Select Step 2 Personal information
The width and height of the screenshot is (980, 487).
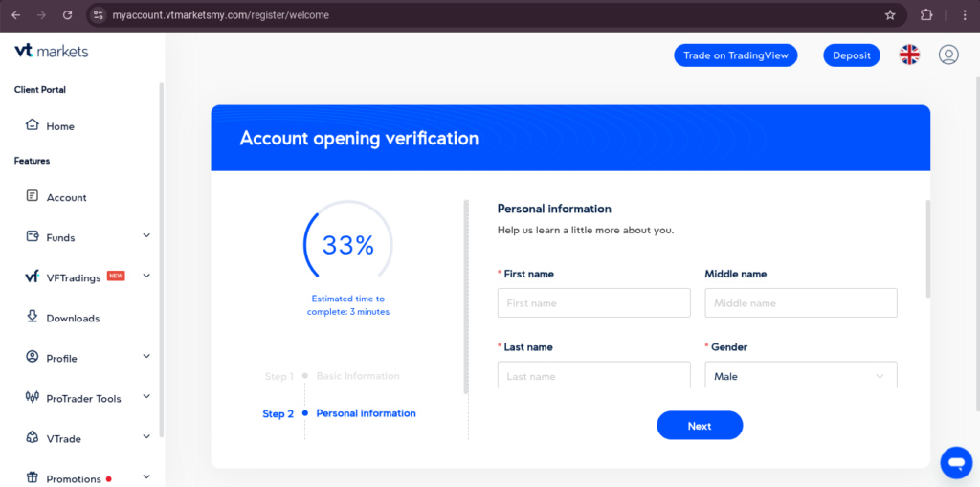(x=340, y=413)
